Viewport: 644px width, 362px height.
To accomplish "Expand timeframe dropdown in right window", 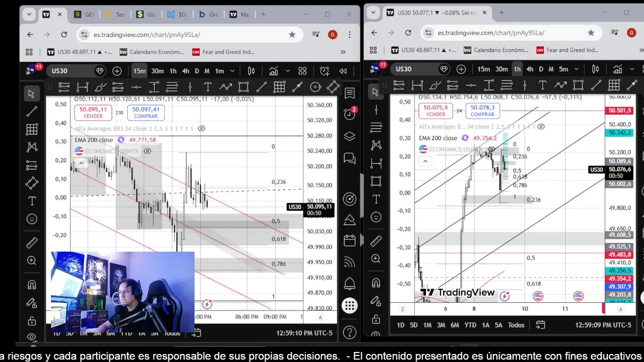I will pyautogui.click(x=576, y=69).
